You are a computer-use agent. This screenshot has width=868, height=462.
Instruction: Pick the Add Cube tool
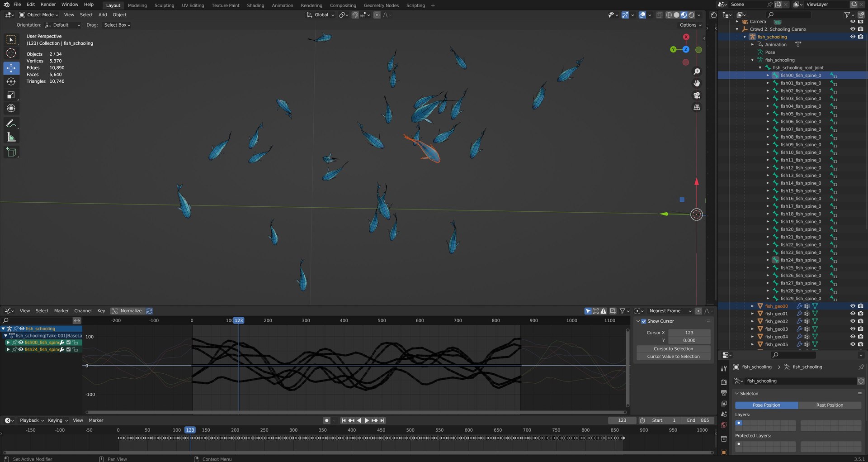click(11, 152)
